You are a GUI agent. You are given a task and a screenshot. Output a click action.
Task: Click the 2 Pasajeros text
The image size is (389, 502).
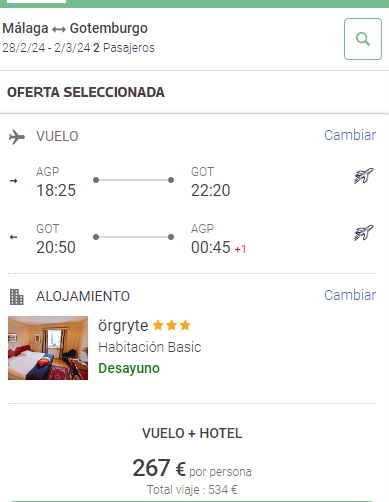pos(124,48)
